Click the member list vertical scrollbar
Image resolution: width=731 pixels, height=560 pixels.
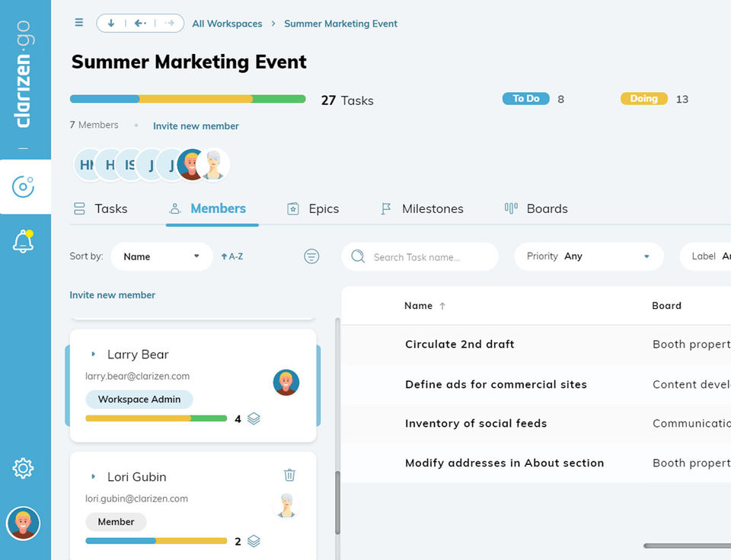pyautogui.click(x=337, y=502)
